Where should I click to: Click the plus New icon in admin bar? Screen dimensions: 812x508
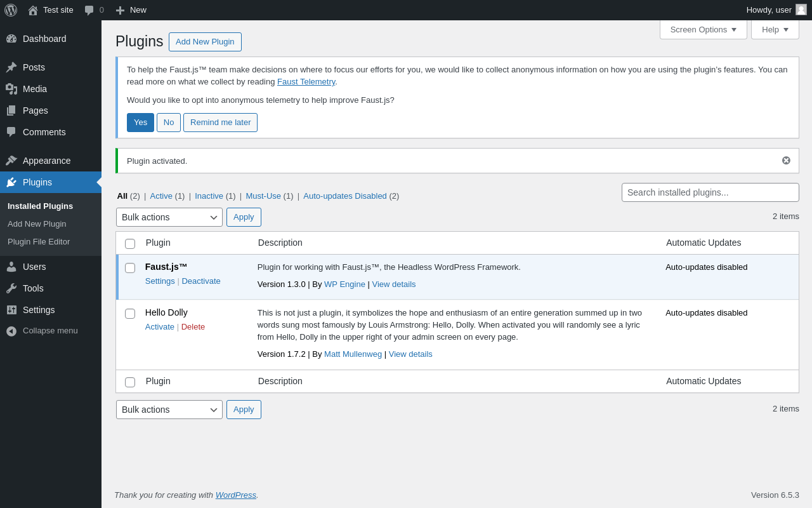(120, 10)
